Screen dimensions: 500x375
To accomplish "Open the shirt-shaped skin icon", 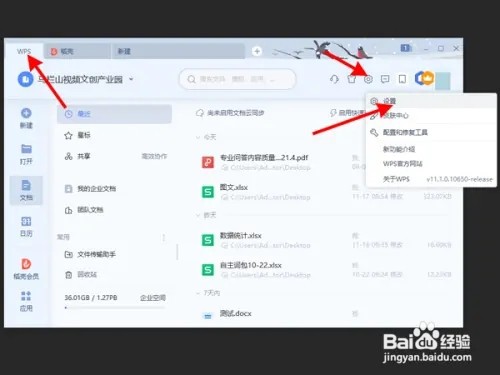I will 351,79.
